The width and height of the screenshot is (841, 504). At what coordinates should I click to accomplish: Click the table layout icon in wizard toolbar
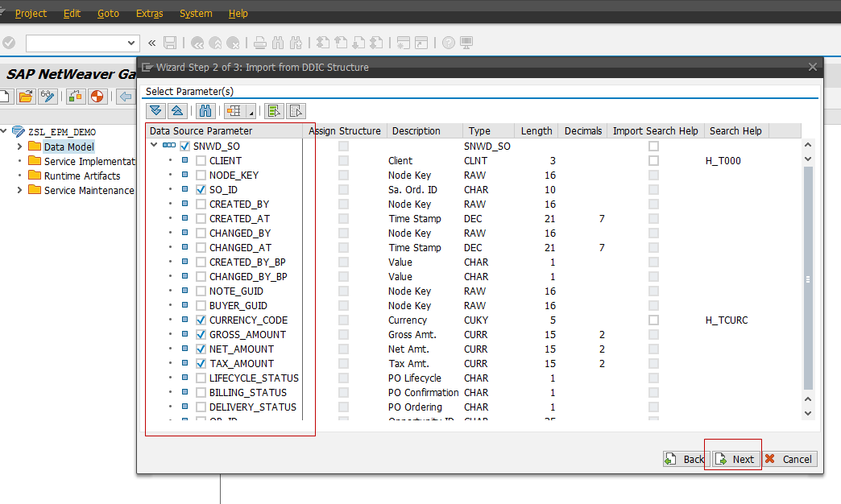(x=232, y=110)
